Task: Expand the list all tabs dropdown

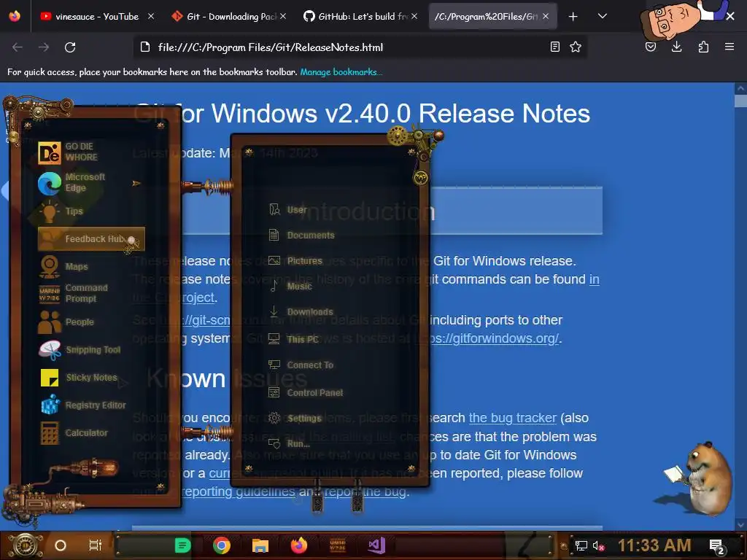Action: click(602, 16)
